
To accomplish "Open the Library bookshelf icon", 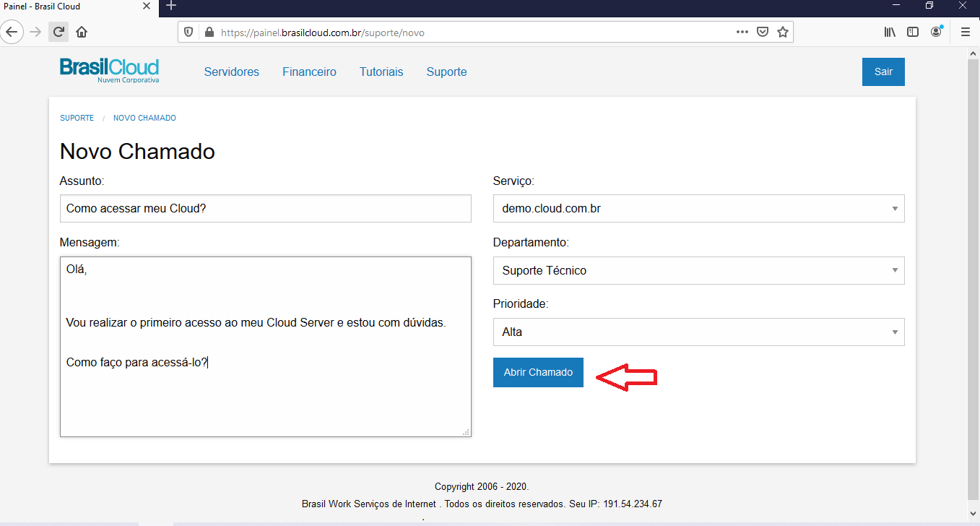I will coord(890,32).
